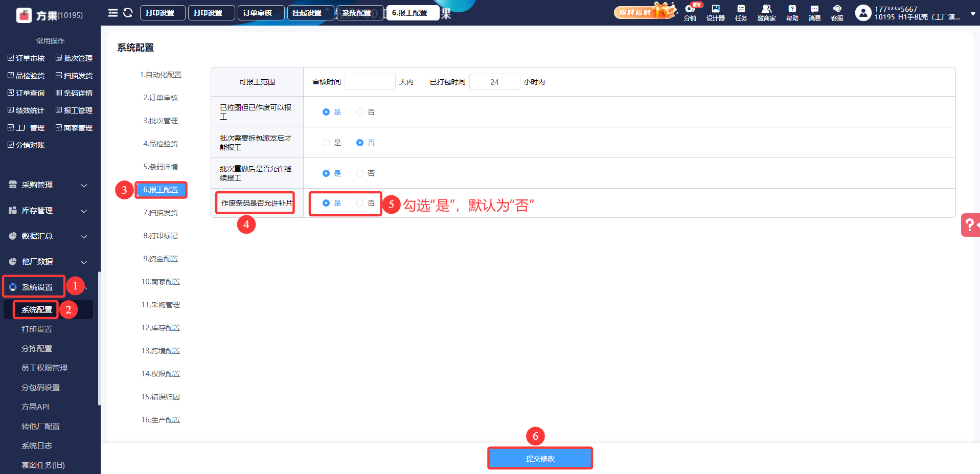Open the red floating help question icon
This screenshot has width=980, height=474.
click(x=970, y=225)
